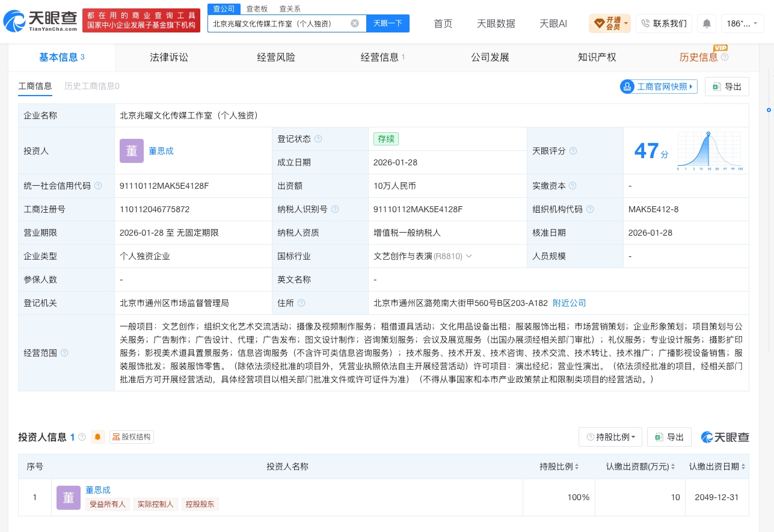Open 股权结构 equity structure view
This screenshot has width=774, height=532.
tap(132, 437)
